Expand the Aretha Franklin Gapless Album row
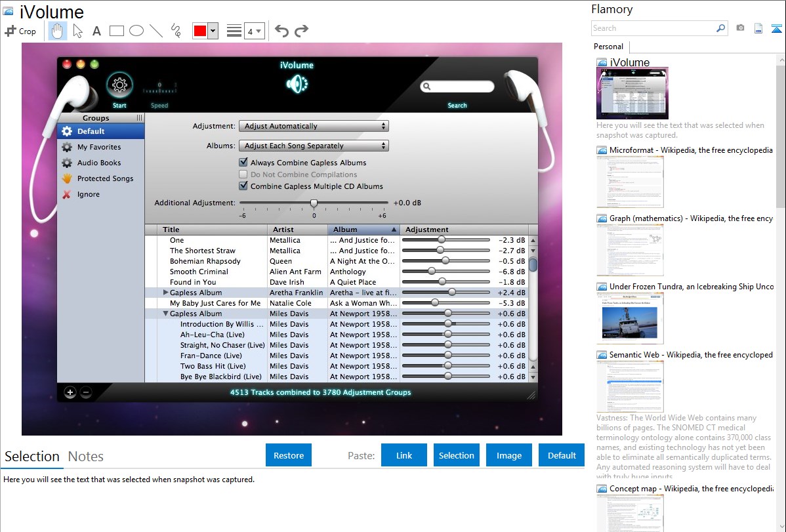 (x=165, y=293)
